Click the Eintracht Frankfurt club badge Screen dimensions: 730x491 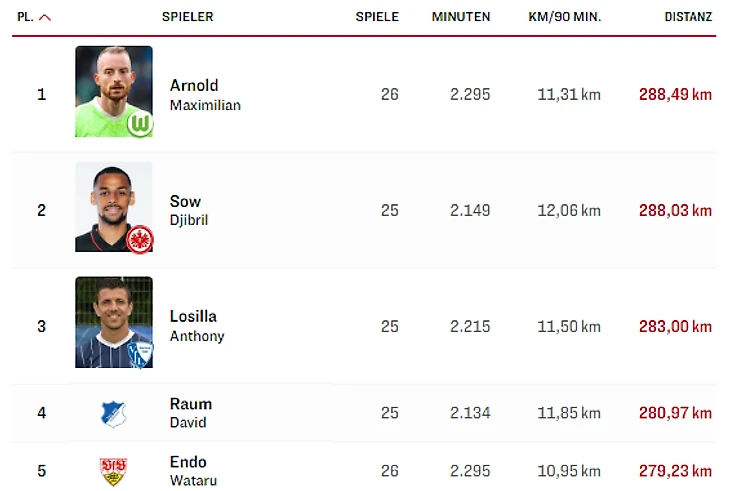(139, 239)
